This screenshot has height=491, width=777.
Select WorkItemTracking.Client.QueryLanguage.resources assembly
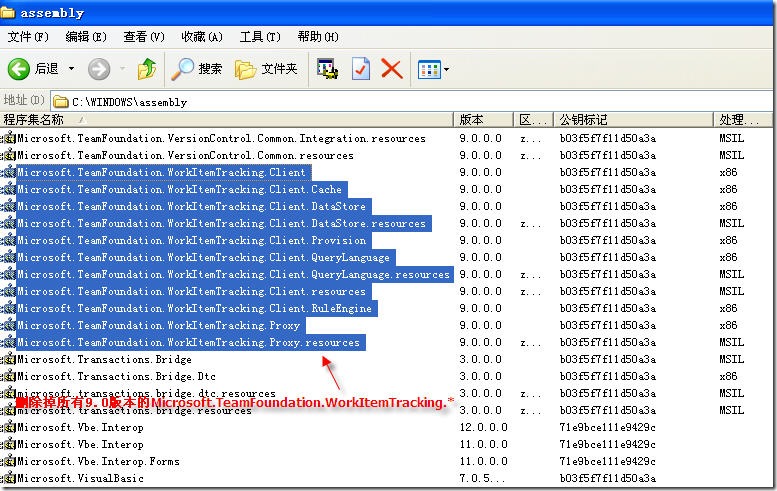pyautogui.click(x=235, y=274)
